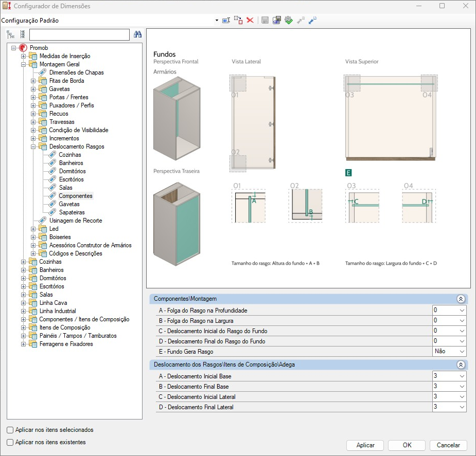Select Usinagem de Recorte tree item
The height and width of the screenshot is (456, 476).
[x=75, y=221]
